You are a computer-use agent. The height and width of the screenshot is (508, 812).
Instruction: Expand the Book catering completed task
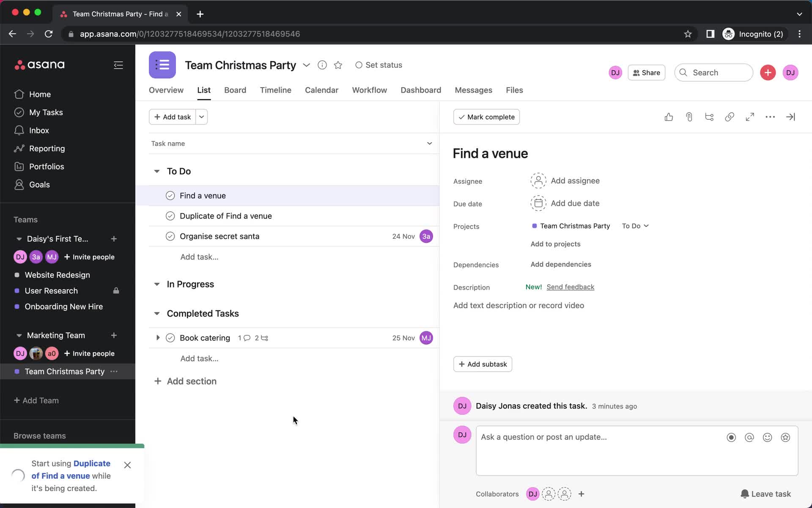click(x=156, y=338)
